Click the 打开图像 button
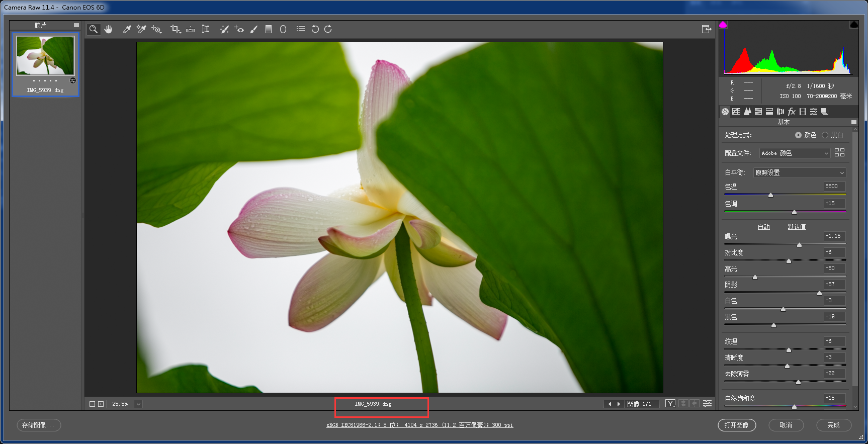The image size is (868, 444). [736, 425]
